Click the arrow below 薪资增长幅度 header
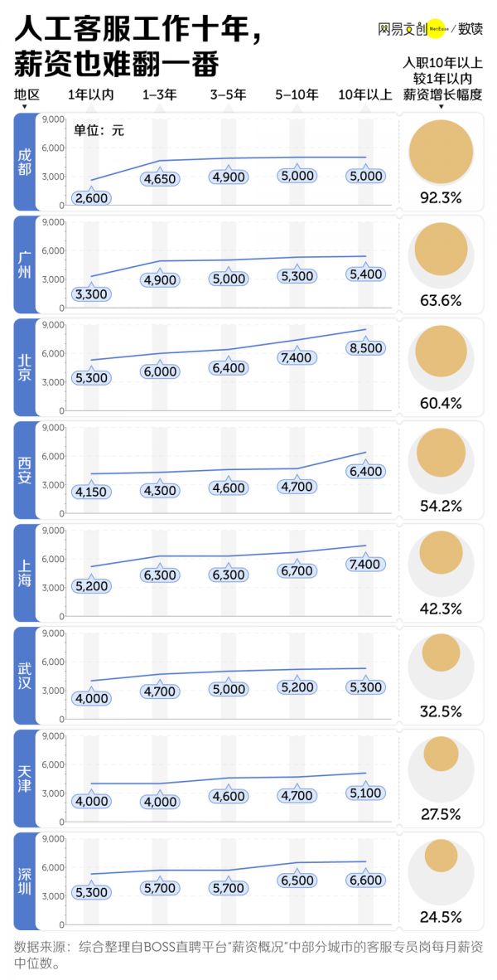Viewport: 497px width, 980px height. (x=441, y=107)
